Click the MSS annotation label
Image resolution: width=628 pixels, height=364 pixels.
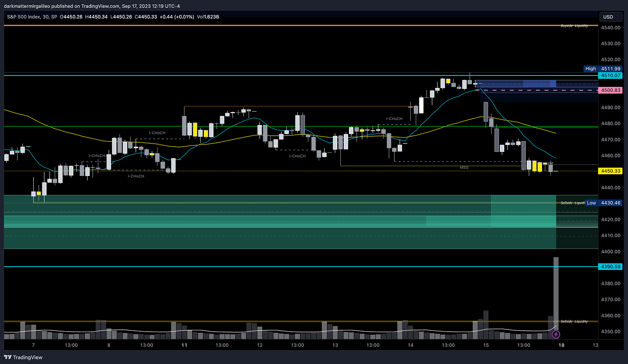[464, 167]
